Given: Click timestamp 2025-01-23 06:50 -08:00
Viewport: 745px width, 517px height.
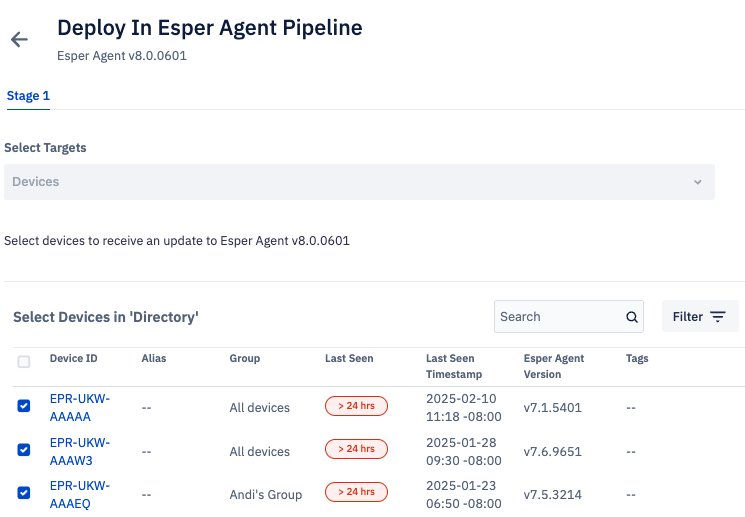Looking at the screenshot, I should (x=464, y=495).
